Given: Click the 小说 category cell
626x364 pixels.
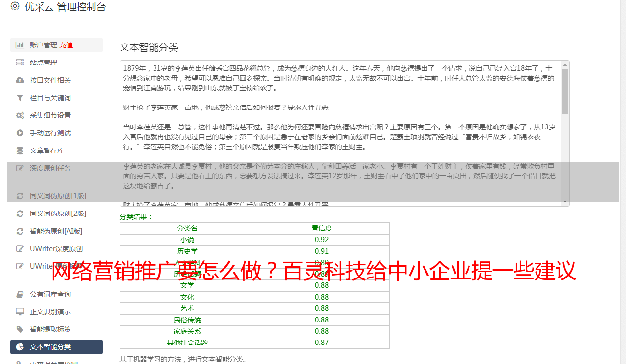Looking at the screenshot, I should click(x=187, y=240).
